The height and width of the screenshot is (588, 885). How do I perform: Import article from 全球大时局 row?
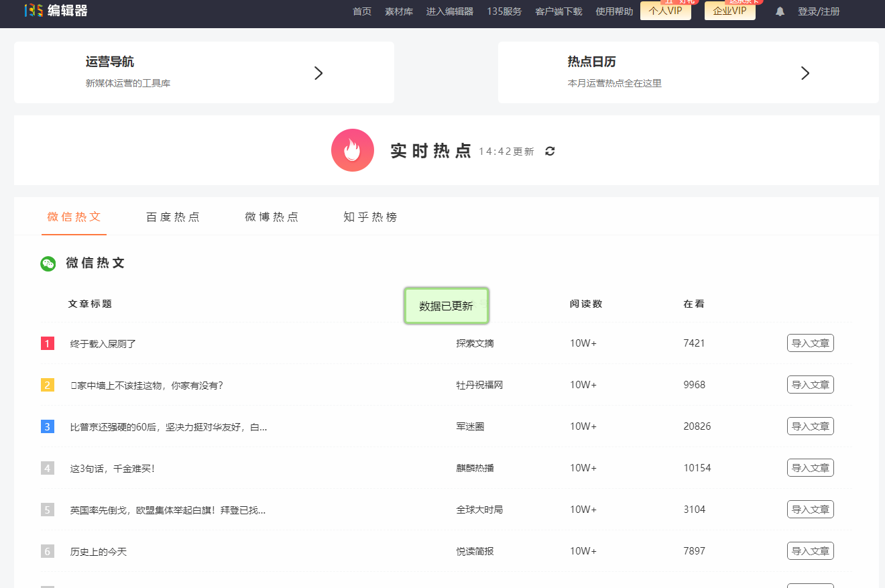tap(811, 510)
